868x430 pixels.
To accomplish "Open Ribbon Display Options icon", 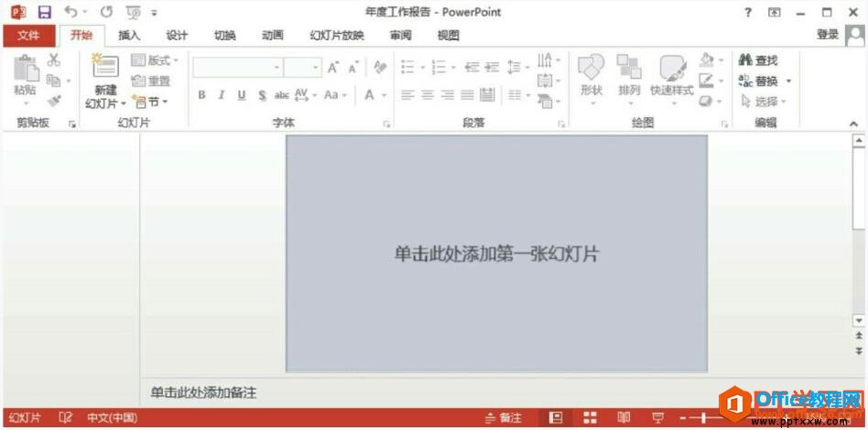I will pyautogui.click(x=775, y=12).
